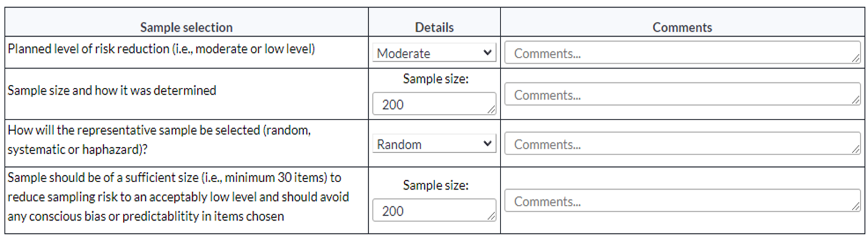Select the Sample selection column header
The height and width of the screenshot is (241, 868).
coord(186,27)
